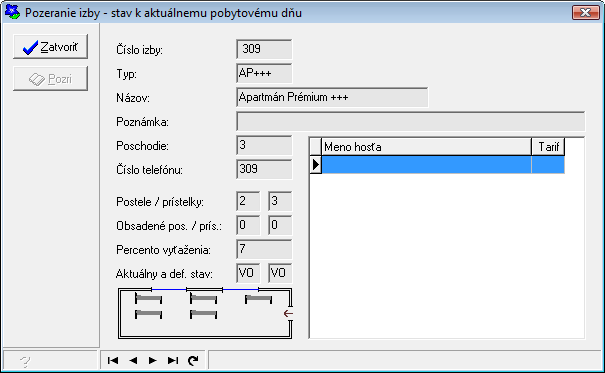Click the disabled Pozri button
The height and width of the screenshot is (373, 605).
(50, 79)
